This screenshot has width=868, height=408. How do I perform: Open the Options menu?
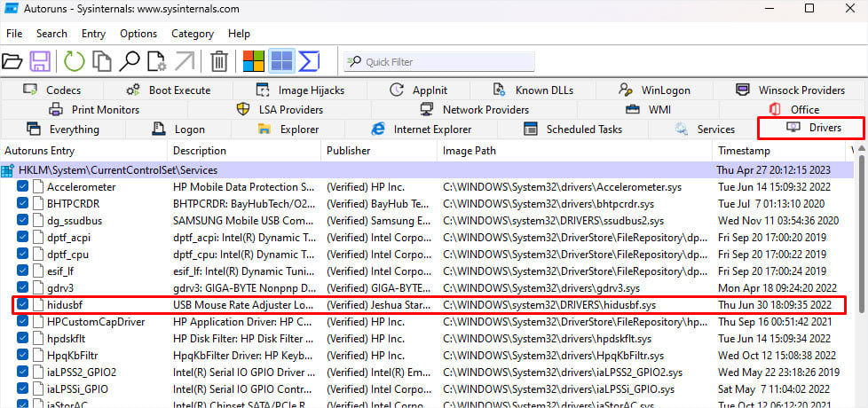pyautogui.click(x=138, y=34)
